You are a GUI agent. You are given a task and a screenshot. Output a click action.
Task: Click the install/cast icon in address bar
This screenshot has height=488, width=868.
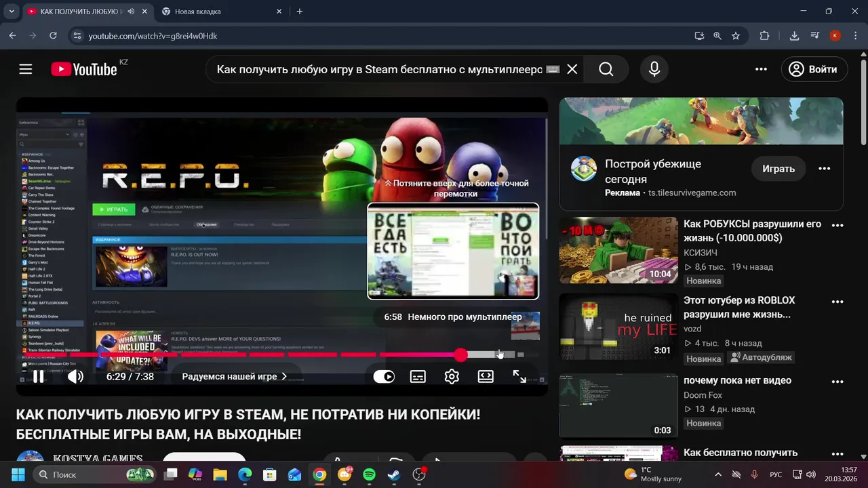pyautogui.click(x=699, y=36)
